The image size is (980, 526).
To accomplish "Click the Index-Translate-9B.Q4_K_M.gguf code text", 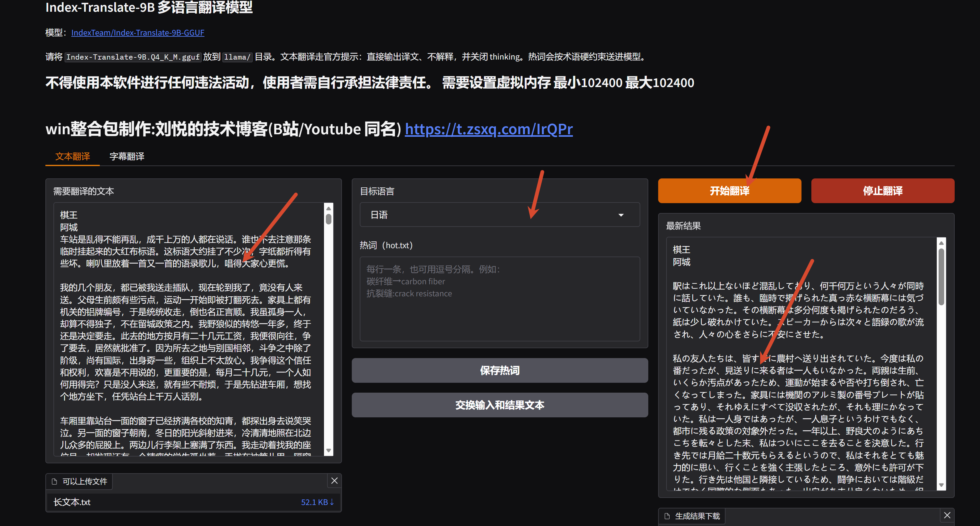I will tap(133, 57).
